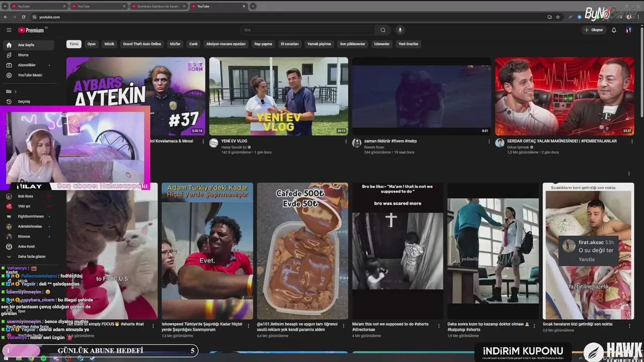Open the notifications bell
Screen dimensions: 644x362
(614, 30)
